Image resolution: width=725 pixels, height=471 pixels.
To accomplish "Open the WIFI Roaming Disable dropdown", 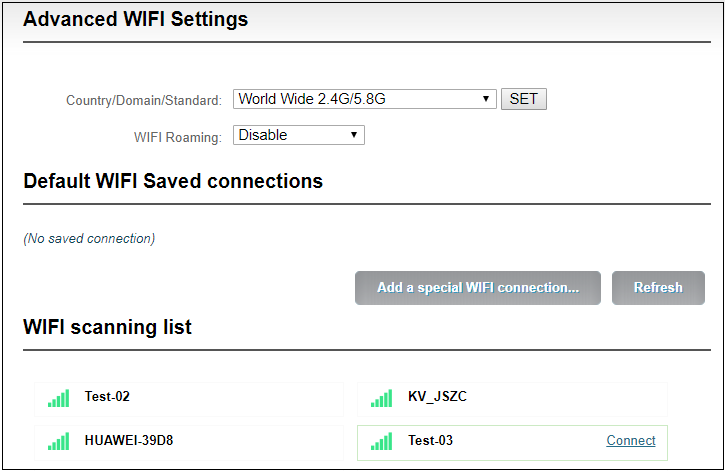I will [x=299, y=135].
